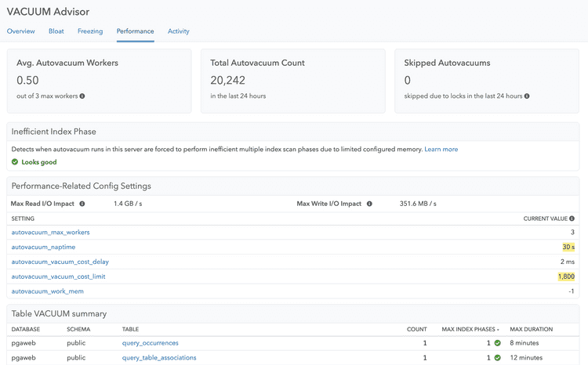The height and width of the screenshot is (365, 588).
Task: Click info icon beside max workers text
Action: (82, 96)
